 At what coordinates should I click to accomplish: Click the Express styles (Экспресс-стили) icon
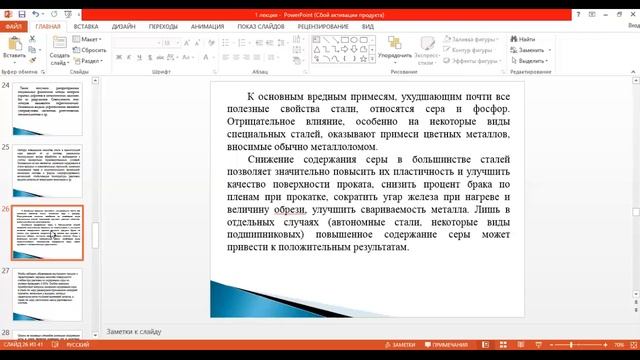(x=427, y=42)
